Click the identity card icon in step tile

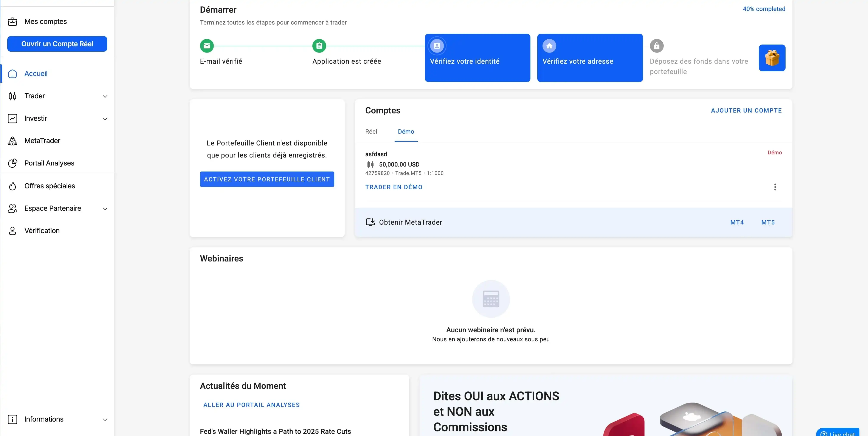coord(437,46)
